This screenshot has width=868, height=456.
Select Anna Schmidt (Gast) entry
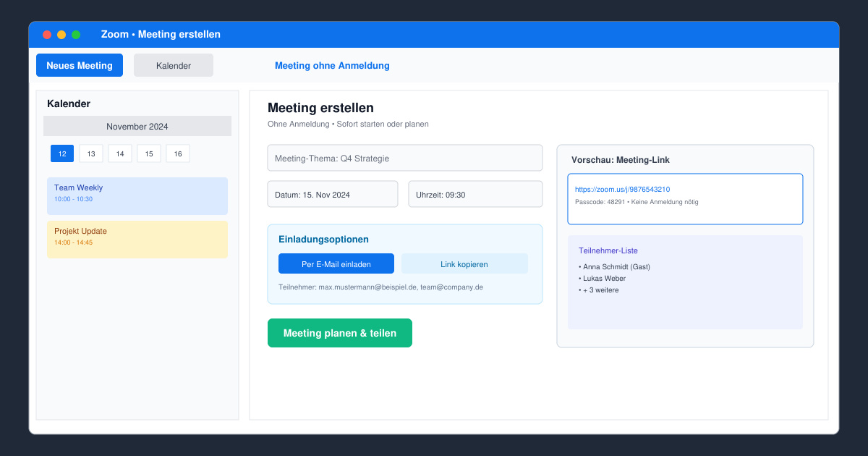tap(615, 267)
